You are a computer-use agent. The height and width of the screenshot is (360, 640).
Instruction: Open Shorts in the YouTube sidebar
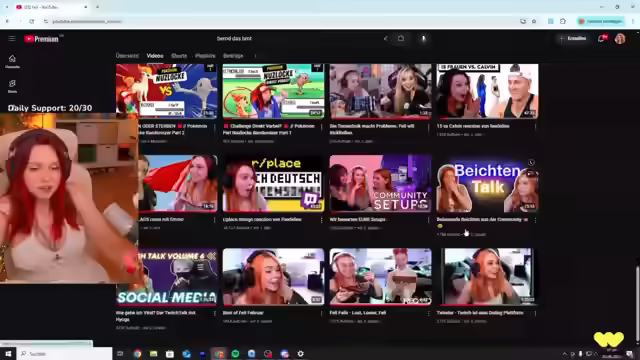click(12, 86)
